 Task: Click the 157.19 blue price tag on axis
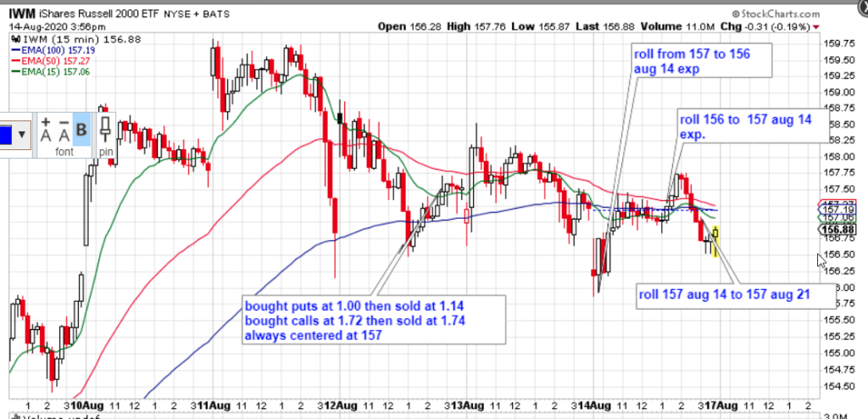[x=837, y=209]
